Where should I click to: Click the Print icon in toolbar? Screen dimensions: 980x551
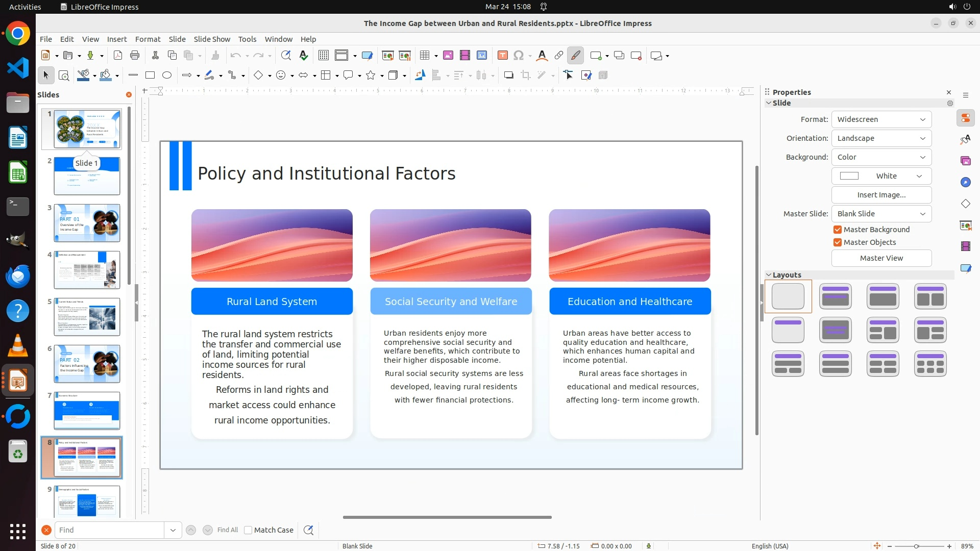pyautogui.click(x=135, y=56)
